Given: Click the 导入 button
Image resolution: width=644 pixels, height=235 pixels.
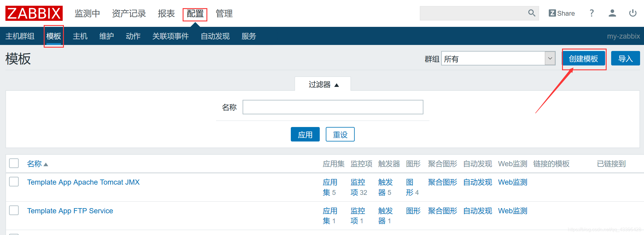Looking at the screenshot, I should (625, 59).
